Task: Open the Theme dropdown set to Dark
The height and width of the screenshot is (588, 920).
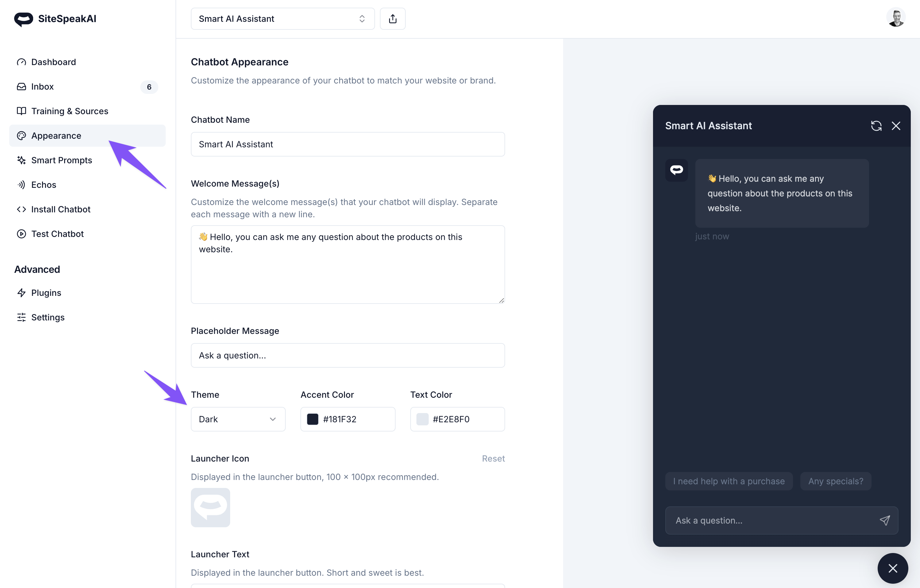Action: click(x=238, y=419)
